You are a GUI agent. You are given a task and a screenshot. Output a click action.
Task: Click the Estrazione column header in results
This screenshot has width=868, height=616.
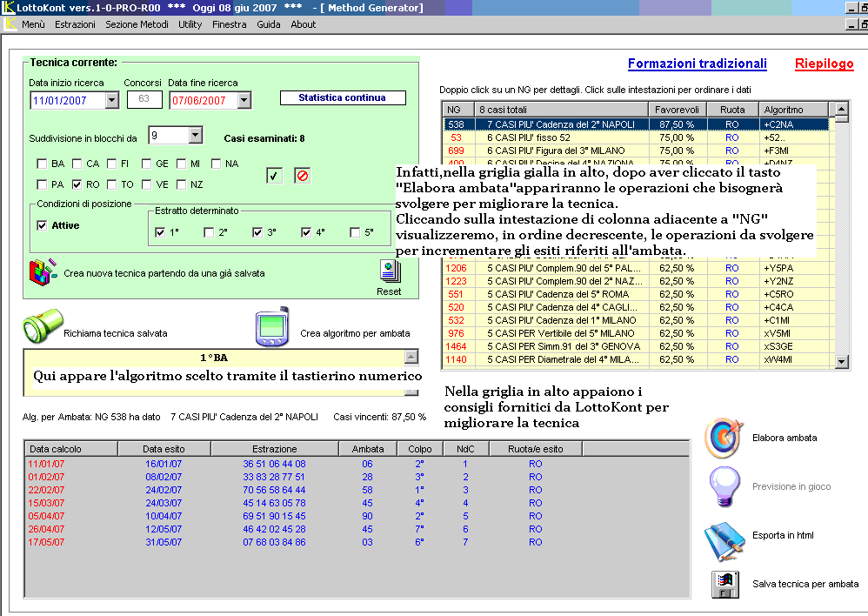pos(275,449)
